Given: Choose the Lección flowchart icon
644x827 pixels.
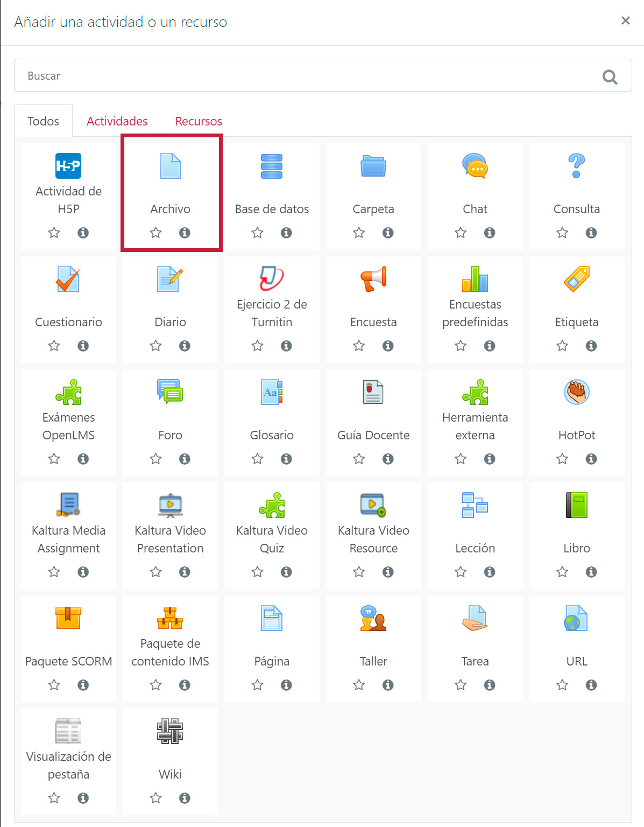Looking at the screenshot, I should pos(475,505).
